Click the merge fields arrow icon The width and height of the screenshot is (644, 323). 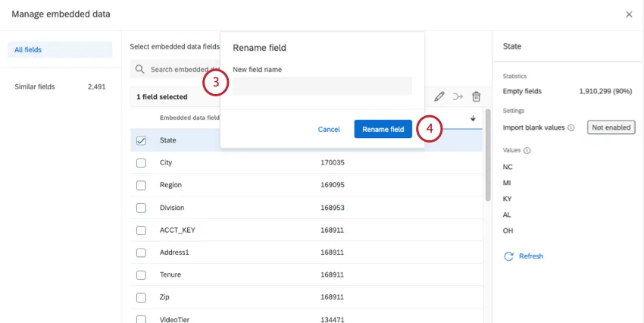pos(458,97)
